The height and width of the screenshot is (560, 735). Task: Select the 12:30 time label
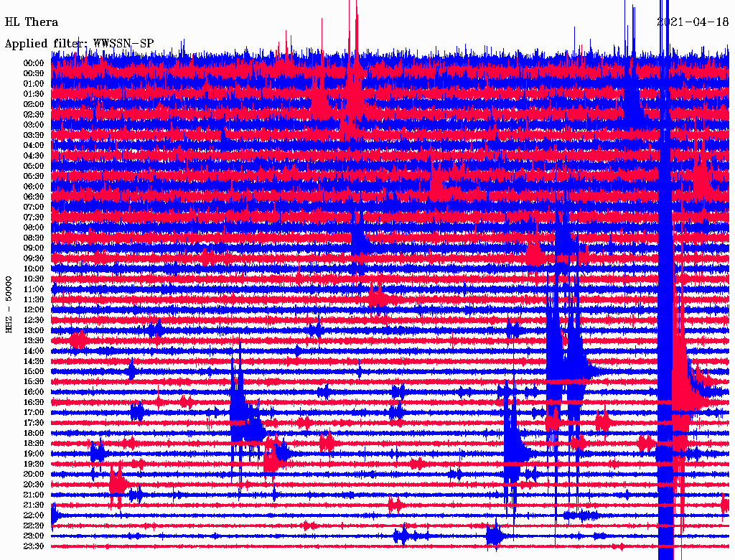(34, 320)
